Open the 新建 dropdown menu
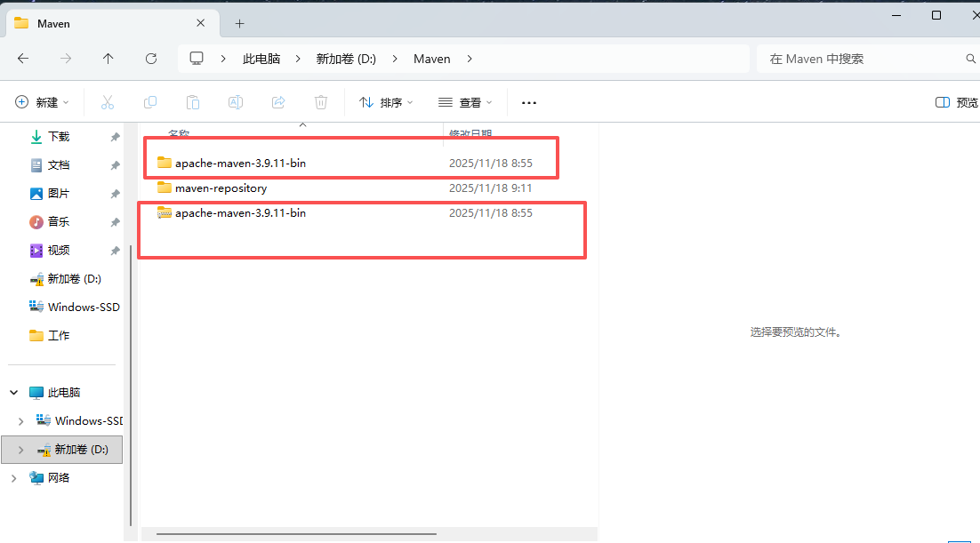 (x=43, y=102)
